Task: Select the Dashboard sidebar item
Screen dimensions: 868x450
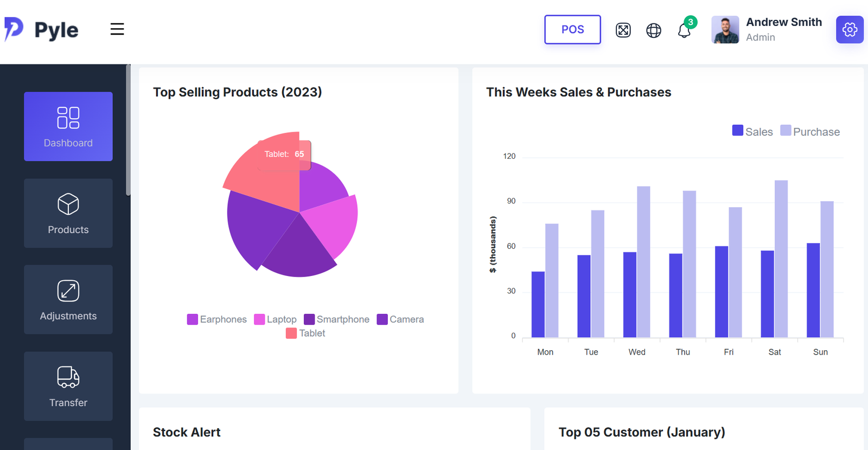Action: [x=68, y=126]
